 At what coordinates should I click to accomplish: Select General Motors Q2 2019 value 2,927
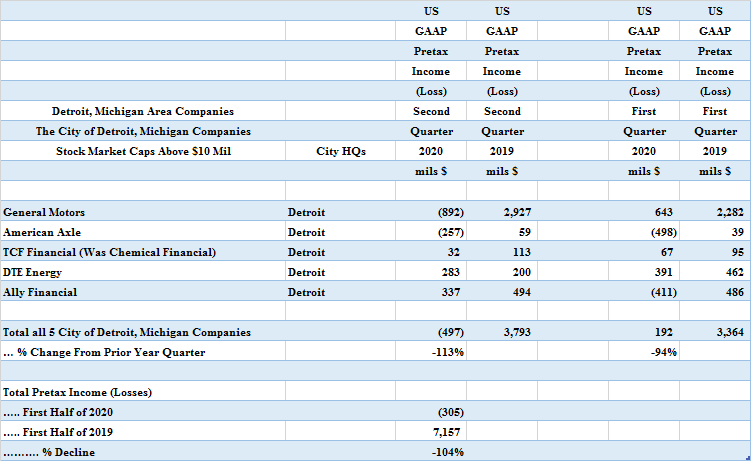[x=517, y=212]
